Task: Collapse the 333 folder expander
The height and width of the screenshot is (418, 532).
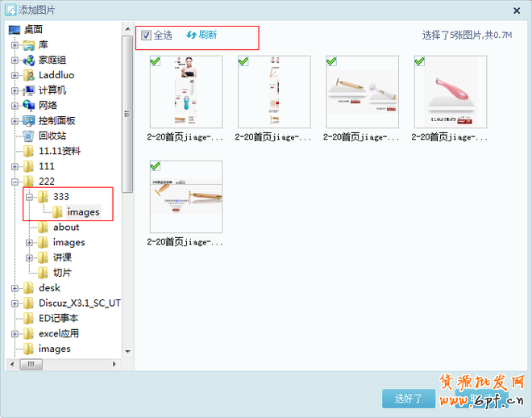Action: coord(30,197)
